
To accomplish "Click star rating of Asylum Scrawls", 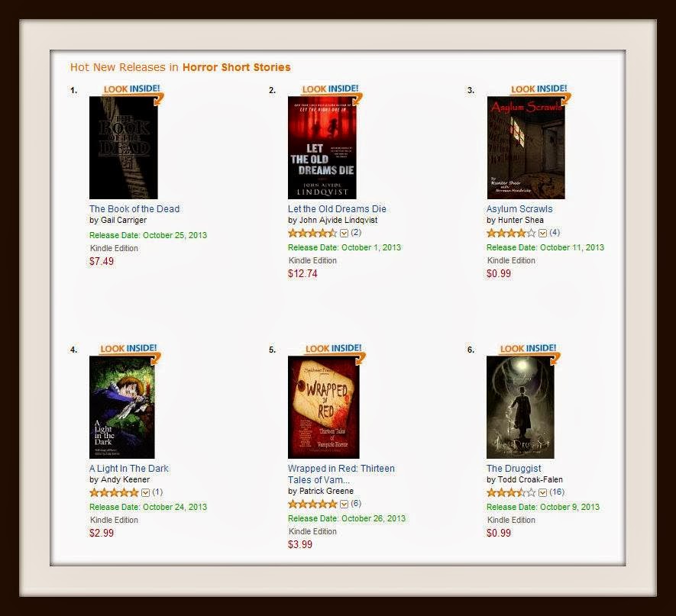I will tap(511, 233).
